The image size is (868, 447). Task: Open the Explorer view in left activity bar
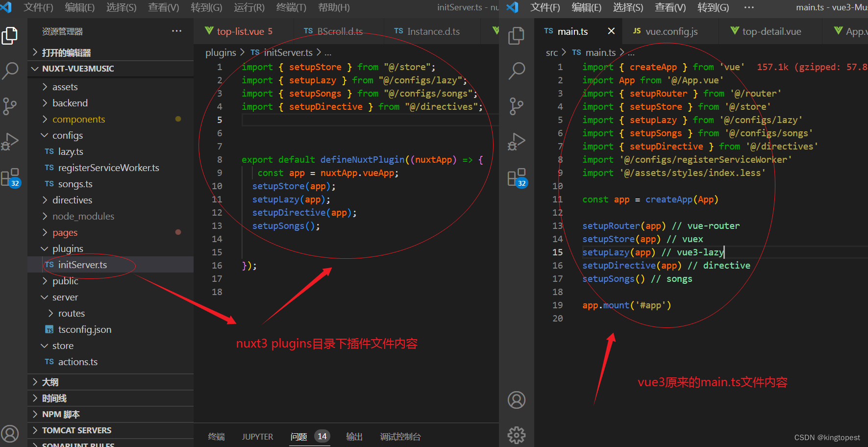pos(10,36)
